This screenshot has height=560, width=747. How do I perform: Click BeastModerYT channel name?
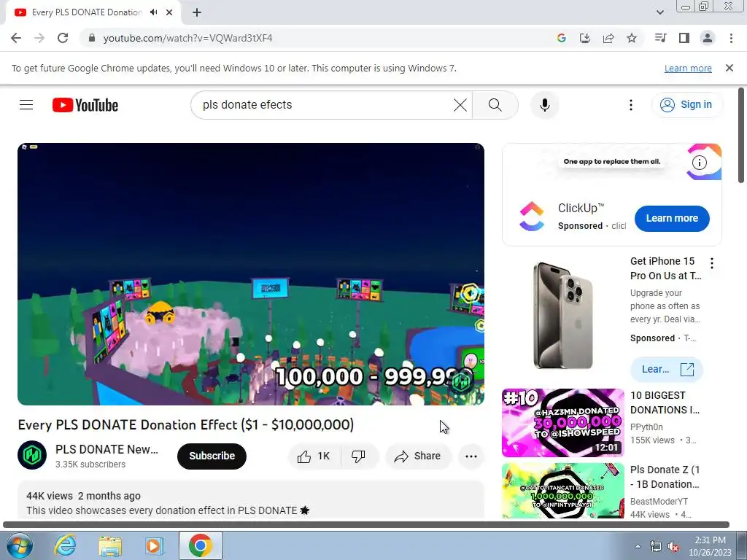(659, 502)
